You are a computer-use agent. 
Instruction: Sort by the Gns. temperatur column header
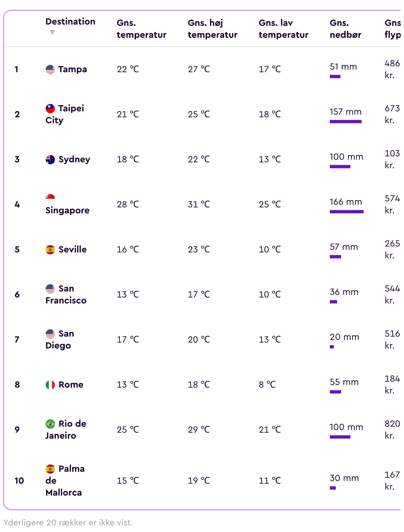pyautogui.click(x=141, y=29)
